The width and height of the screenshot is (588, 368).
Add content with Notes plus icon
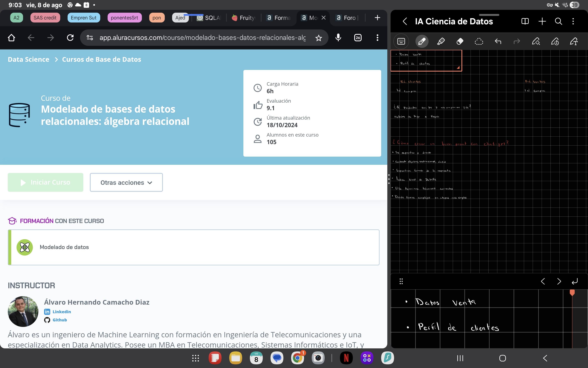click(542, 21)
